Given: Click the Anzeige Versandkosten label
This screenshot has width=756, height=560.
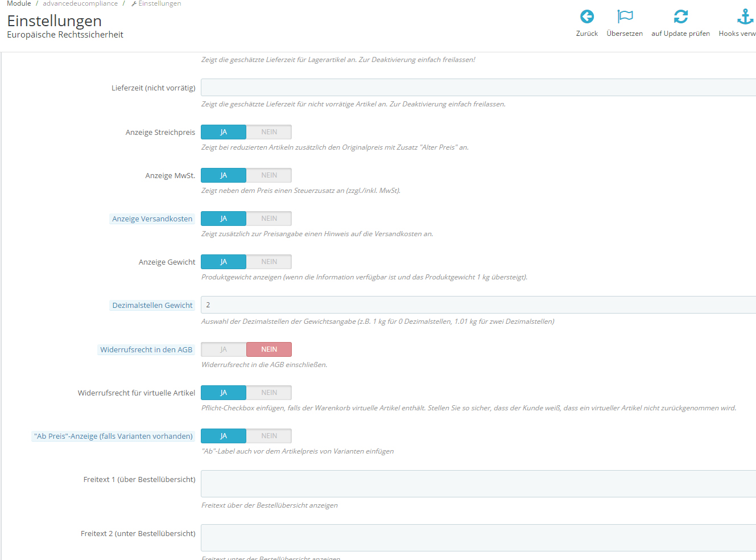Looking at the screenshot, I should pos(152,219).
